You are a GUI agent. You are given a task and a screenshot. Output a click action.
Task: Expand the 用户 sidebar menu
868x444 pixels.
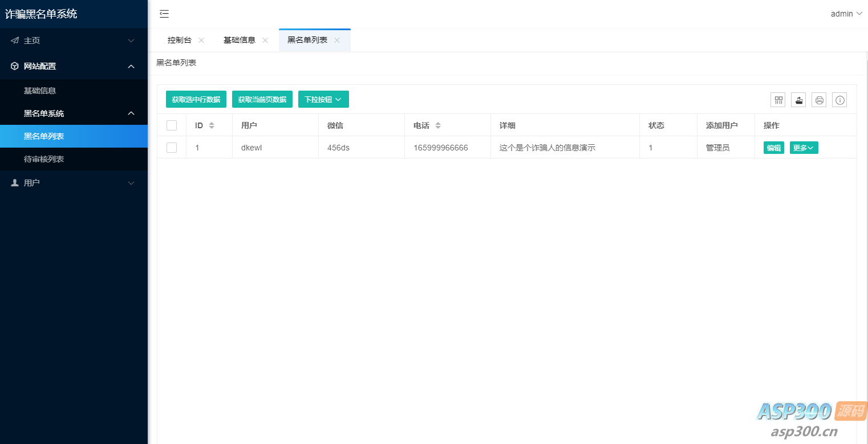click(74, 183)
